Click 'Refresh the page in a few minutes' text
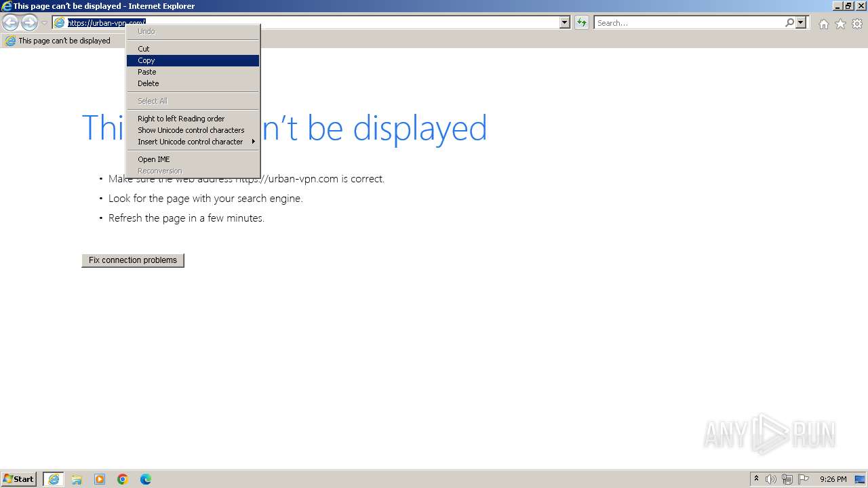Screen dimensions: 868x488 click(186, 218)
